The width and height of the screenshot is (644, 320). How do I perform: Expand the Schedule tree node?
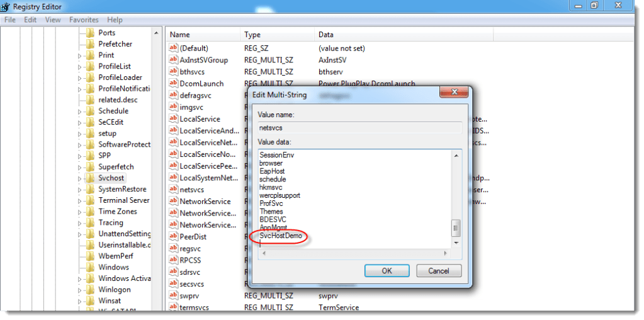point(80,111)
